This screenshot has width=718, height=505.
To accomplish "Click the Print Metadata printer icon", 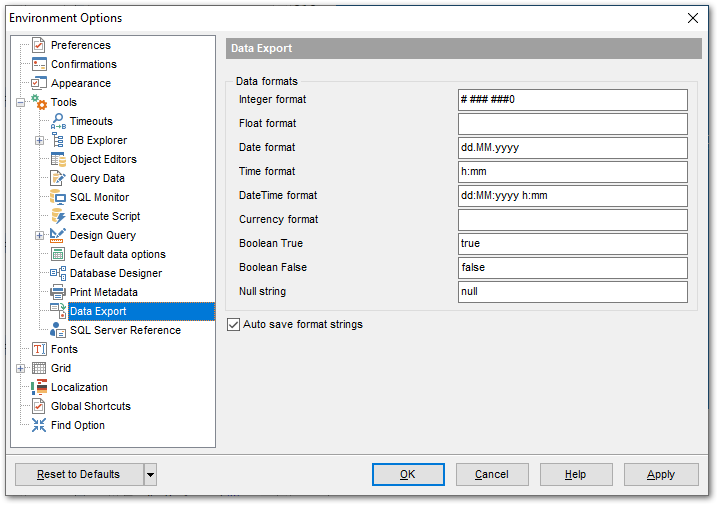I will coord(58,292).
